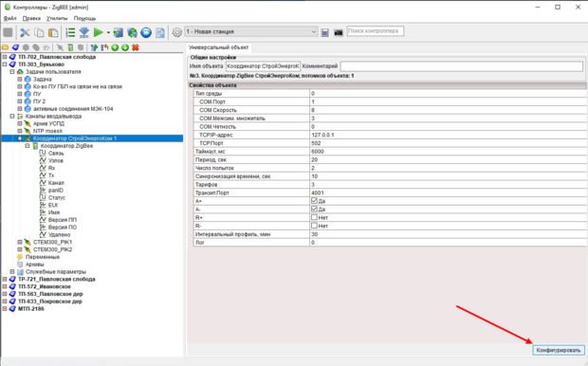The height and width of the screenshot is (366, 588).
Task: Check the R+ 'Нет' checkbox
Action: click(x=314, y=217)
